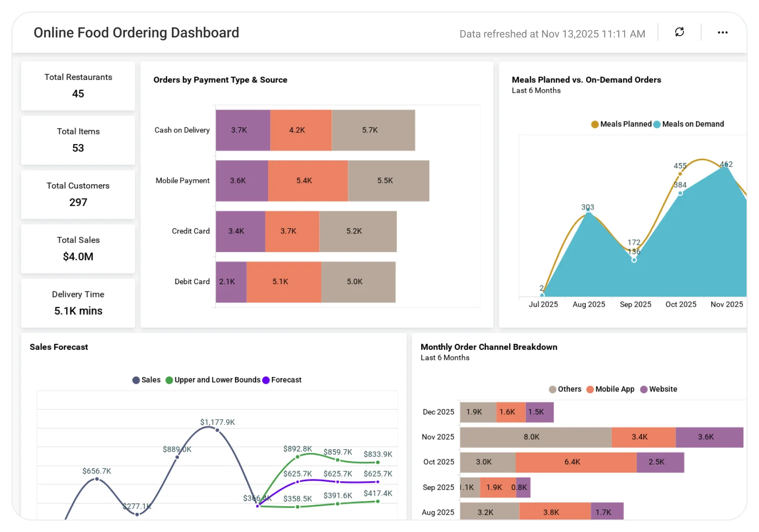Click Aug 2025 Mobile App 3.8K bar
This screenshot has height=532, width=759.
[x=555, y=511]
